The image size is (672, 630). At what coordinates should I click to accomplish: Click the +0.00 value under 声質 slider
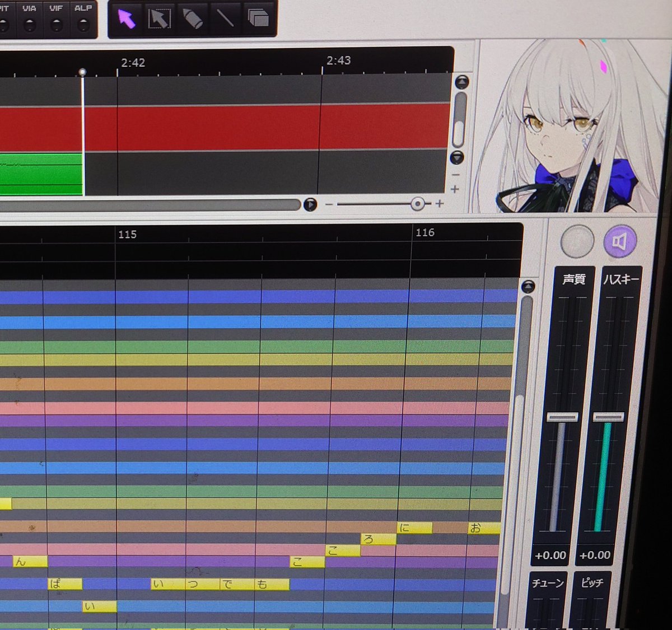point(550,555)
